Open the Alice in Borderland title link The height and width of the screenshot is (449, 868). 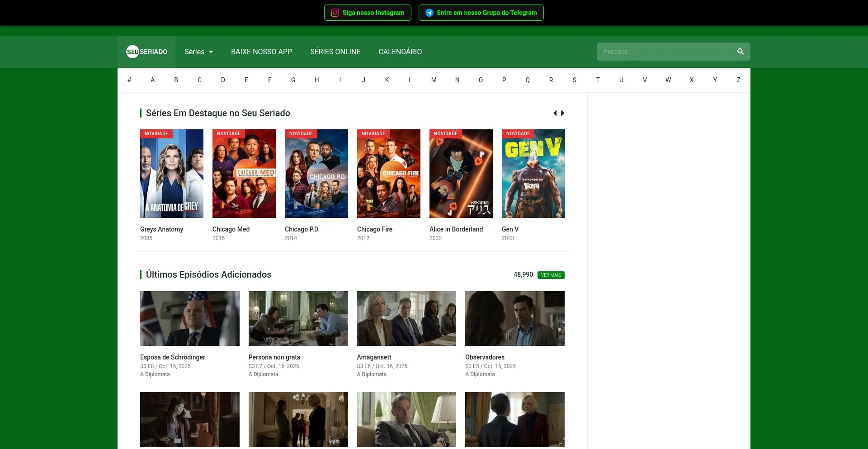[456, 229]
